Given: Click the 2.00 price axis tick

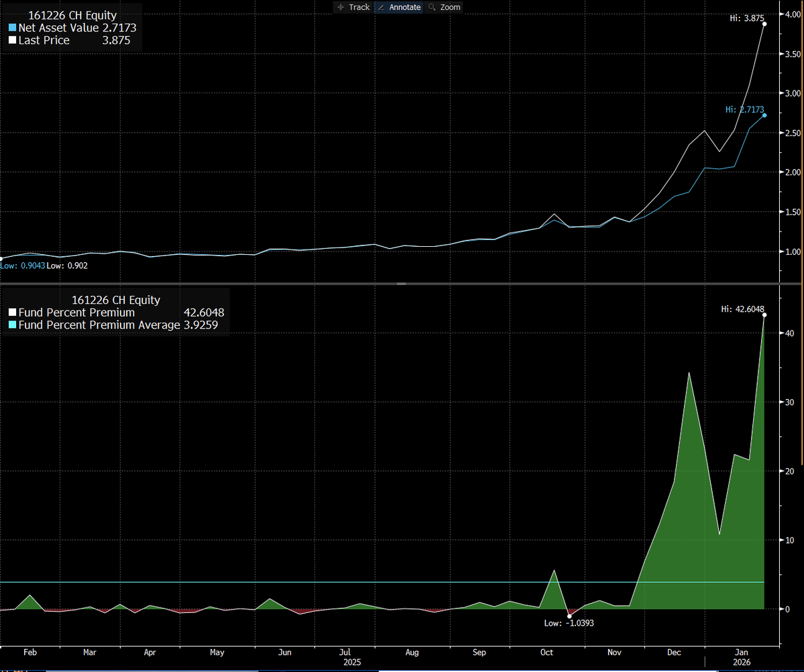Looking at the screenshot, I should [x=793, y=172].
